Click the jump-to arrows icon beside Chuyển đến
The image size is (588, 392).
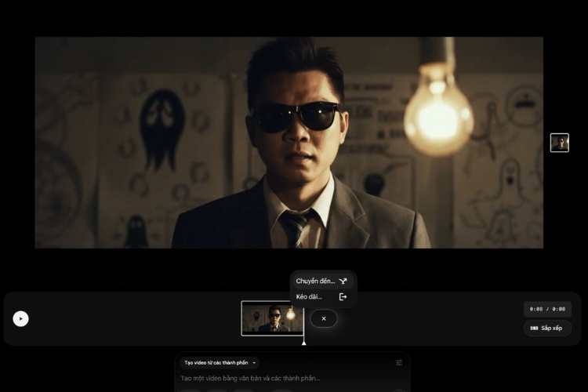(343, 281)
